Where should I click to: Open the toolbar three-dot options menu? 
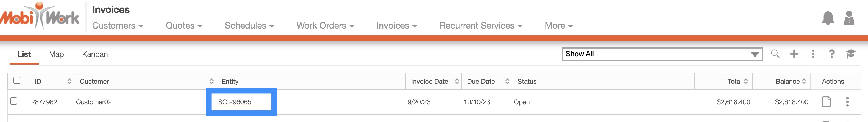click(x=813, y=54)
